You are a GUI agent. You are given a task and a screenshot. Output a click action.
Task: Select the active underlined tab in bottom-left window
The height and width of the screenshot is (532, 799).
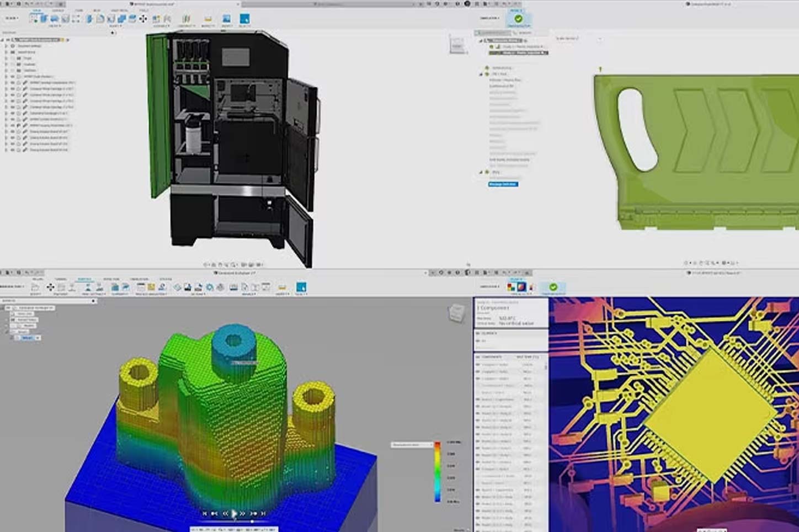84,279
